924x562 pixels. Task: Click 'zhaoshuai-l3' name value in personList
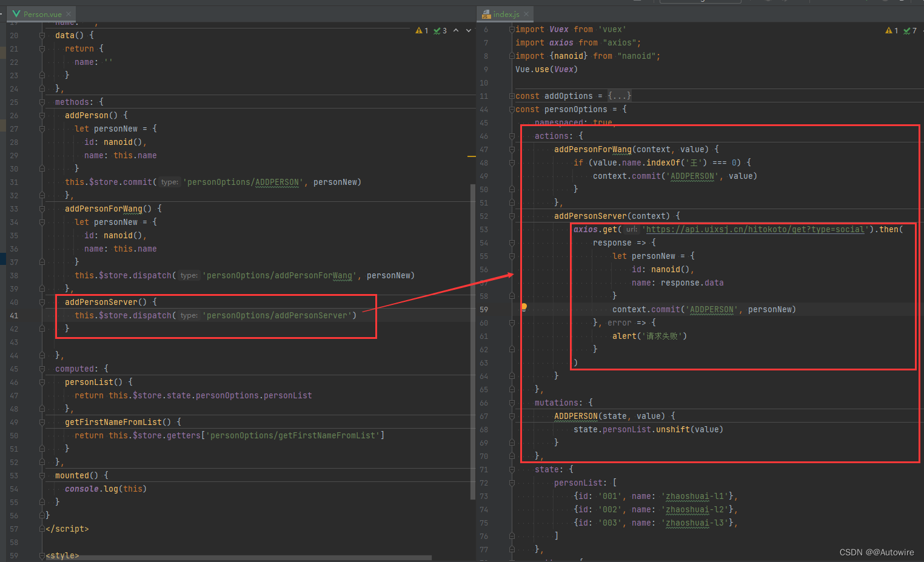point(695,523)
